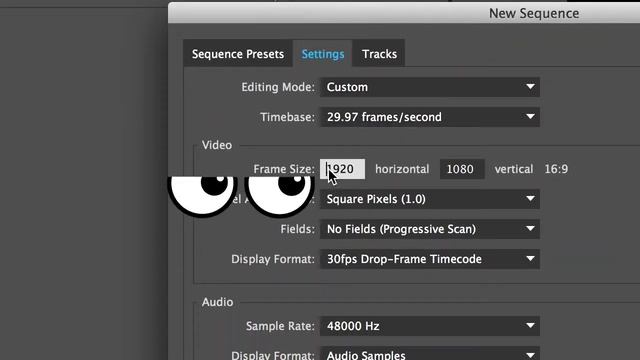This screenshot has width=640, height=360.
Task: Click the Frame Size label
Action: [x=284, y=169]
